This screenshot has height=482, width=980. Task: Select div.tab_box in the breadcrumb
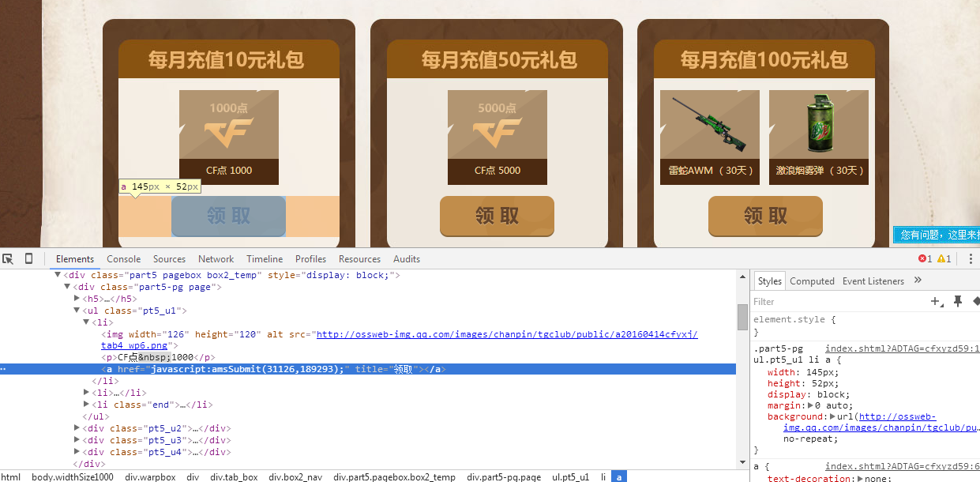[x=234, y=476]
